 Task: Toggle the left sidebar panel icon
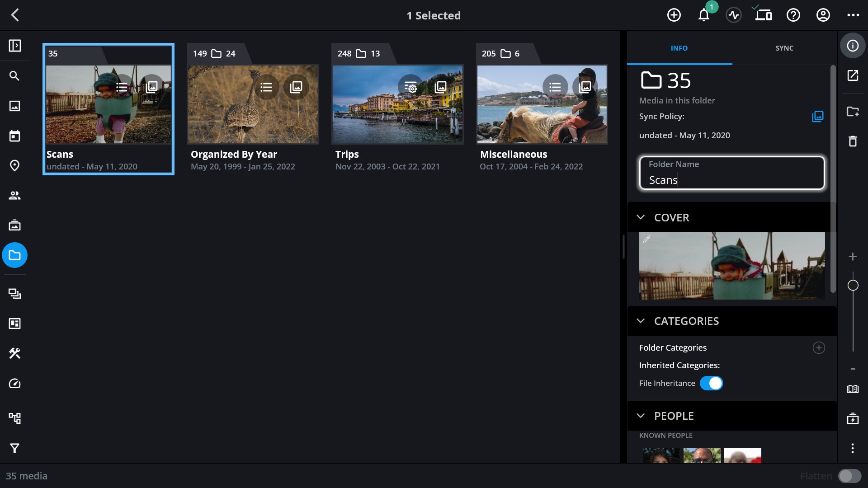point(15,46)
